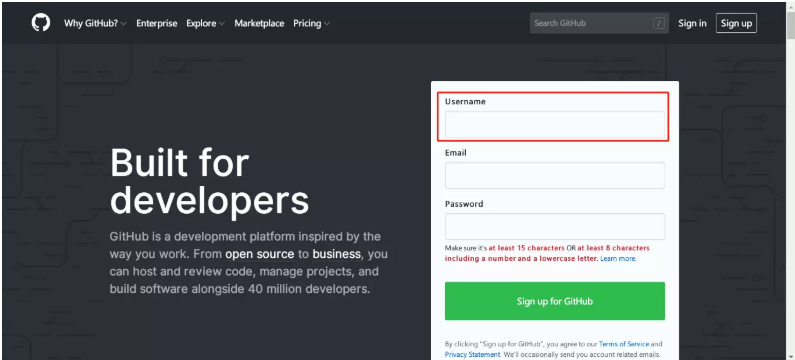Focus the Password input field
795x360 pixels.
coord(555,227)
